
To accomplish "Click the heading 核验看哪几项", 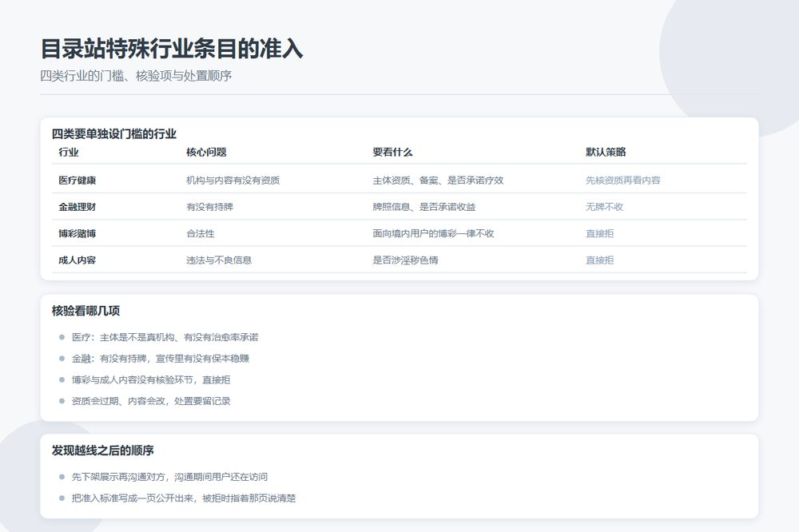I will [85, 311].
